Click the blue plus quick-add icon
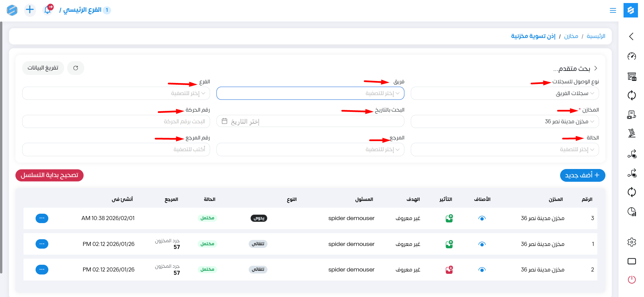 [x=30, y=10]
